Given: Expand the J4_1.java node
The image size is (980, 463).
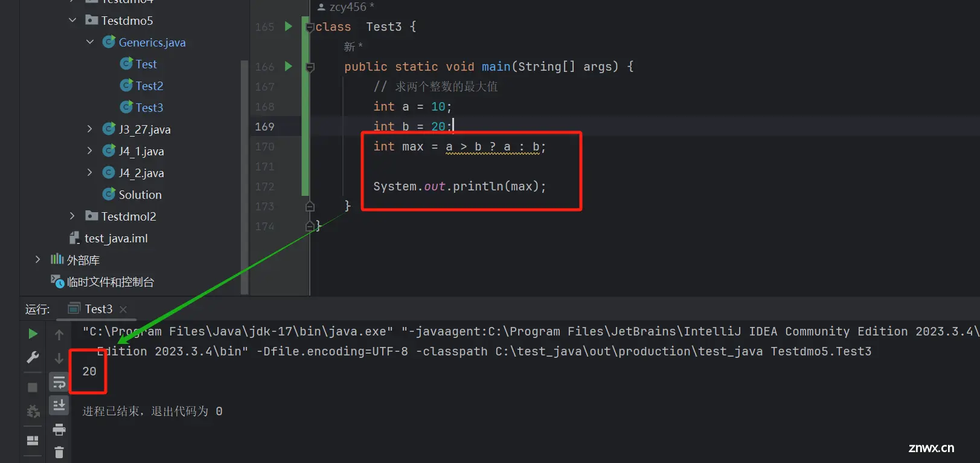Looking at the screenshot, I should [90, 151].
